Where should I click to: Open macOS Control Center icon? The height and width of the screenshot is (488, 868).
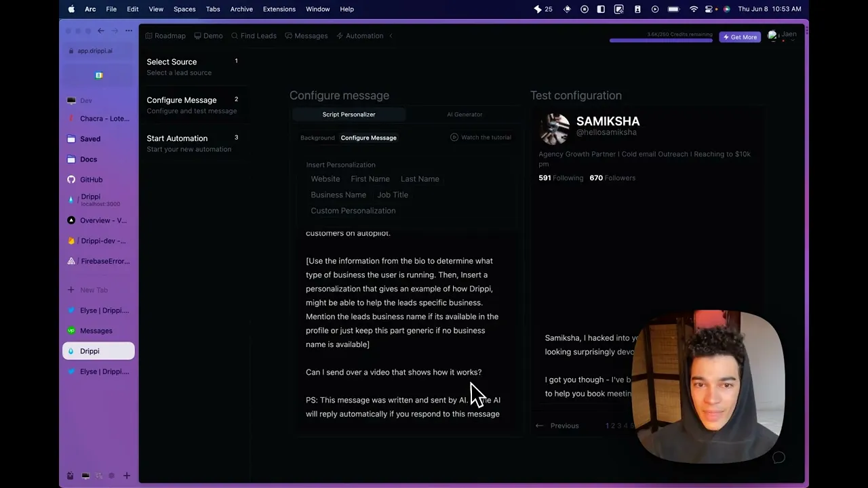tap(710, 9)
